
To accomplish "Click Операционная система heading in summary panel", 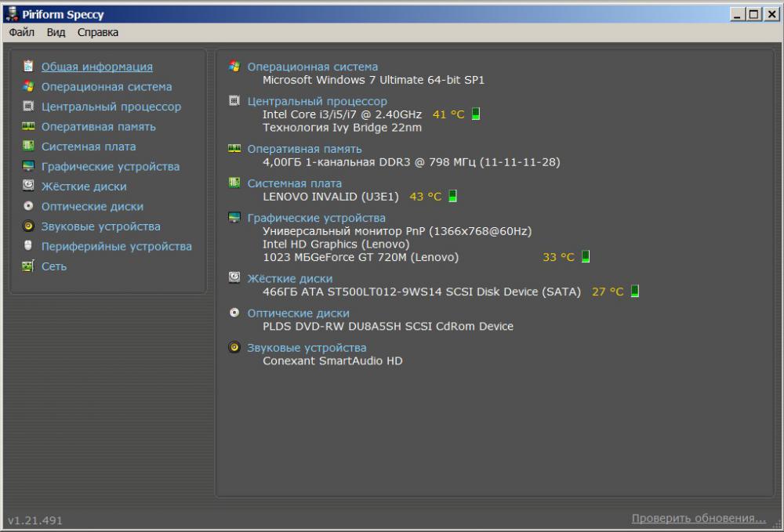I will [x=313, y=67].
